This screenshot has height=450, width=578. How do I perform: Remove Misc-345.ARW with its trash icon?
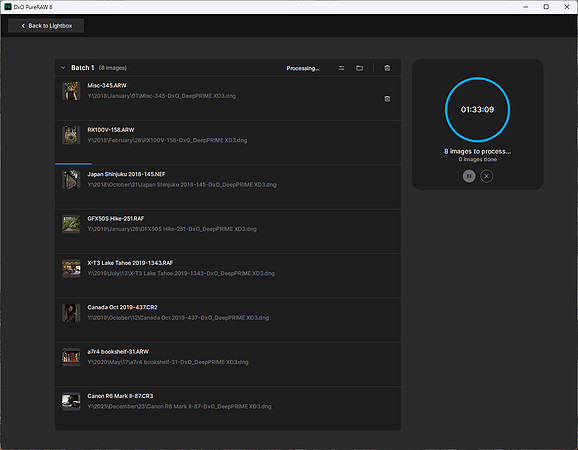pos(387,99)
